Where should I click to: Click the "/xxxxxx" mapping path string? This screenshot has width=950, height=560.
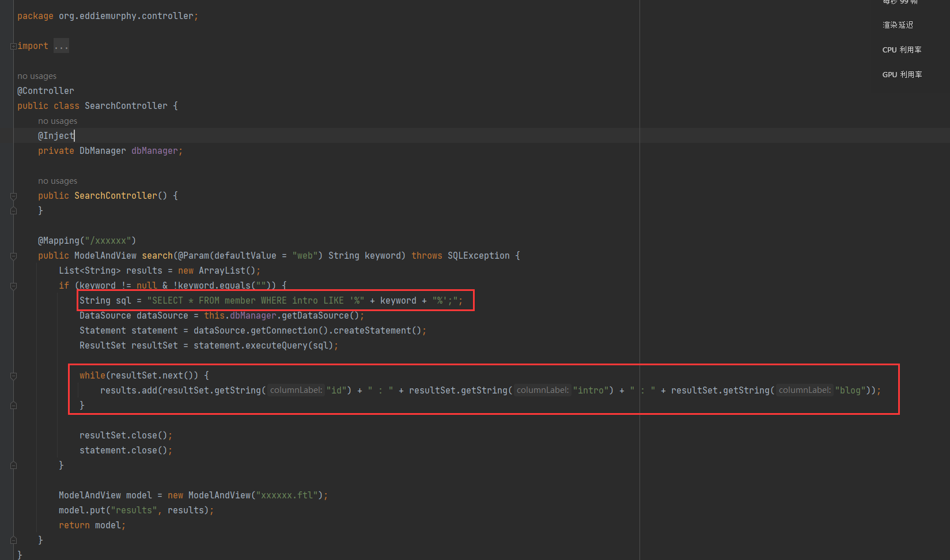tap(108, 241)
